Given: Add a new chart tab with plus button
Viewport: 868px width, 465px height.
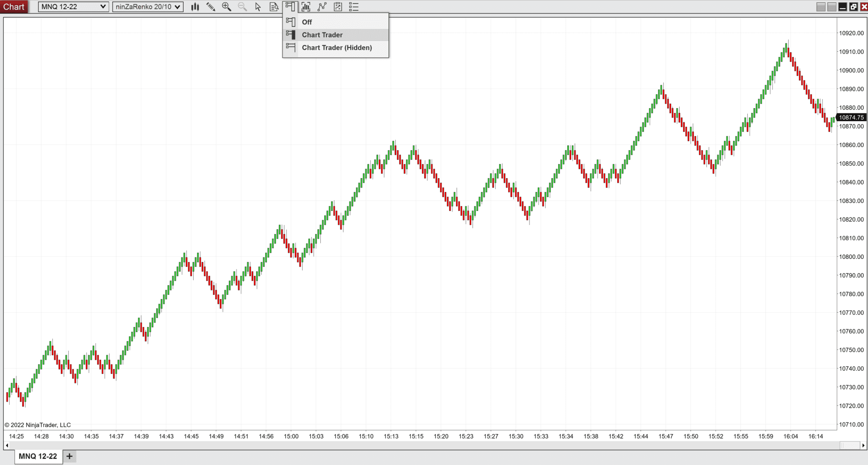Looking at the screenshot, I should click(69, 456).
